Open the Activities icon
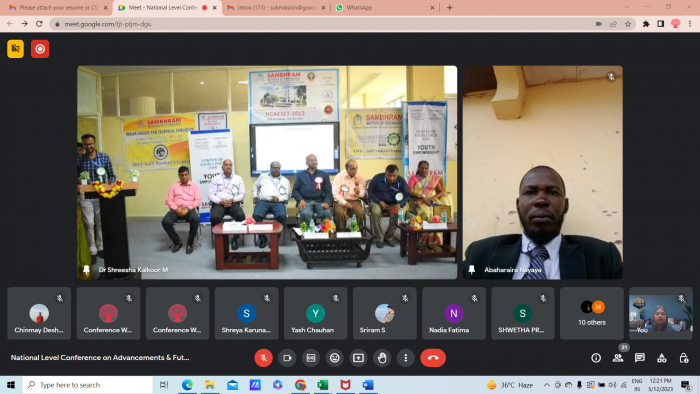The width and height of the screenshot is (700, 394). tap(662, 358)
